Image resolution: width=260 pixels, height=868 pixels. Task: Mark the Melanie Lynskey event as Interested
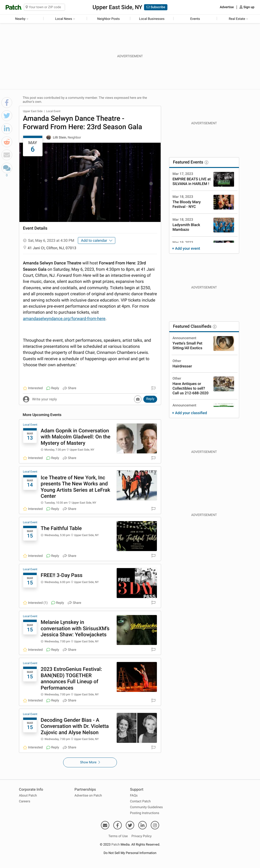pyautogui.click(x=33, y=650)
